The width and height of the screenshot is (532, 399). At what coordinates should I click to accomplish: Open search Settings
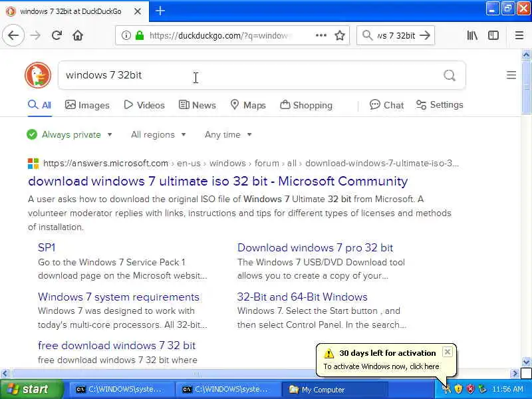coord(440,105)
